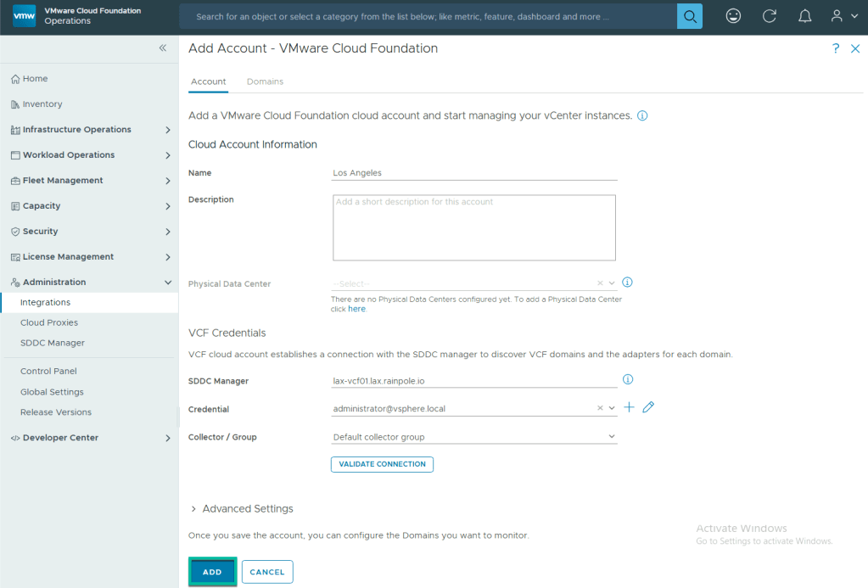The height and width of the screenshot is (588, 868).
Task: Click the help question mark icon
Action: 836,49
